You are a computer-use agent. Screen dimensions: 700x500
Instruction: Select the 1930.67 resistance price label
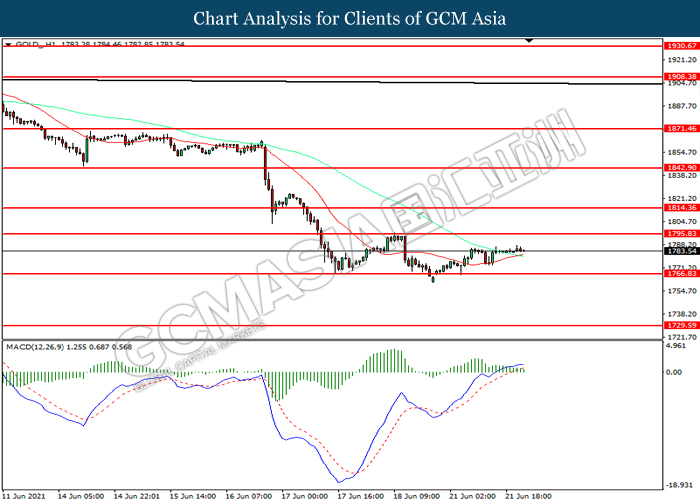point(682,46)
